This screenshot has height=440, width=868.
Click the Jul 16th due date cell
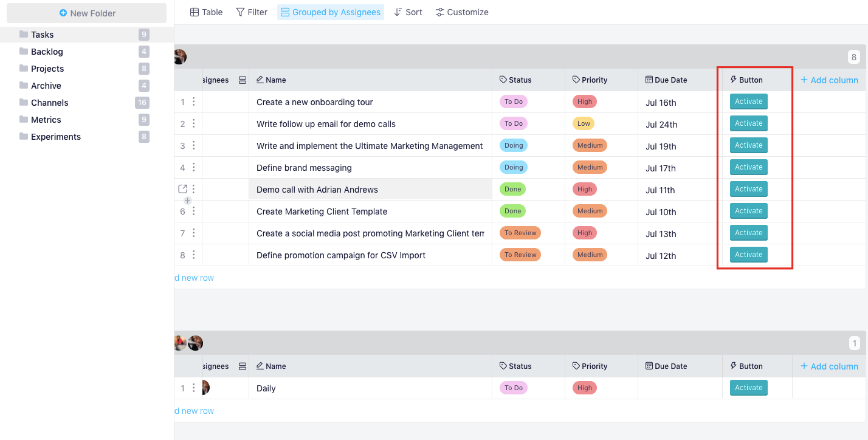tap(680, 102)
